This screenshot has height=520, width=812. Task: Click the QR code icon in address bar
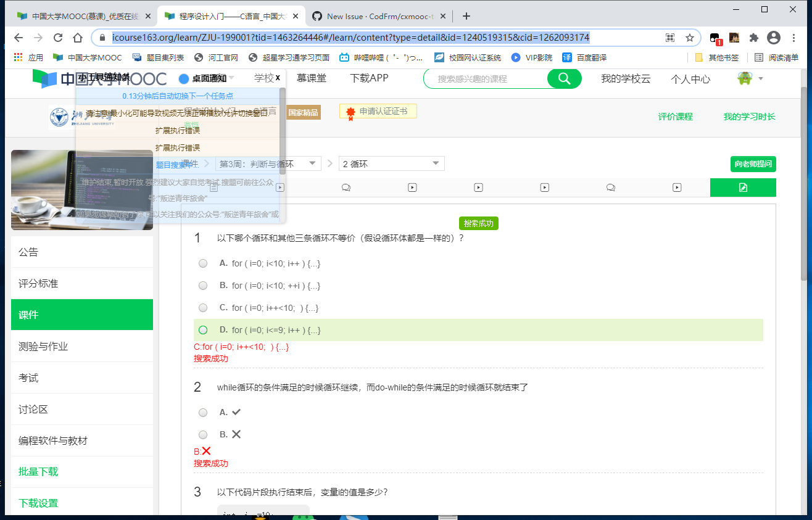[670, 38]
